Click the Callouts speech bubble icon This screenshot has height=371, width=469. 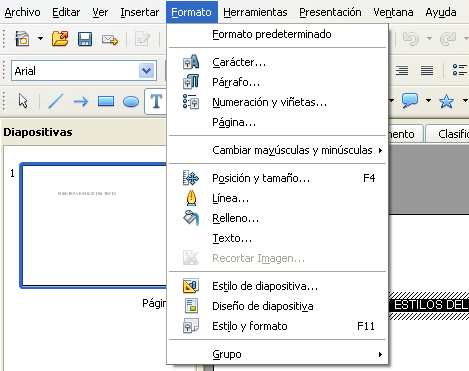tap(410, 100)
